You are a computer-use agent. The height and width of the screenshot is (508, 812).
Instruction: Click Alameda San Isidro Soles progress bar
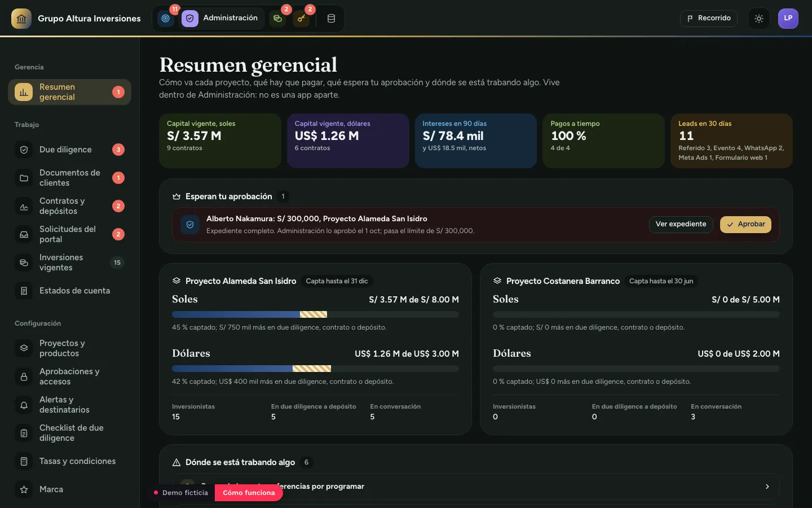[x=315, y=314]
